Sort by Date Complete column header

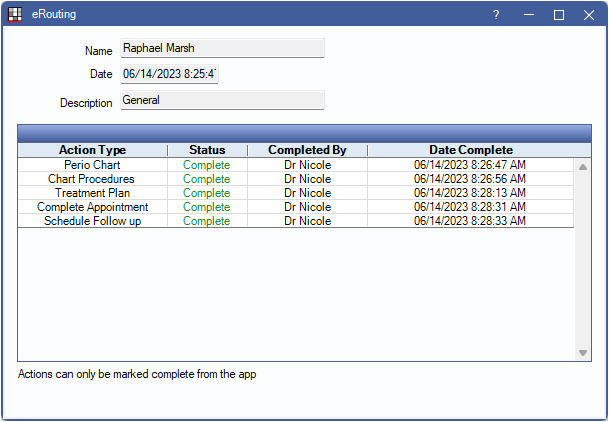point(470,150)
